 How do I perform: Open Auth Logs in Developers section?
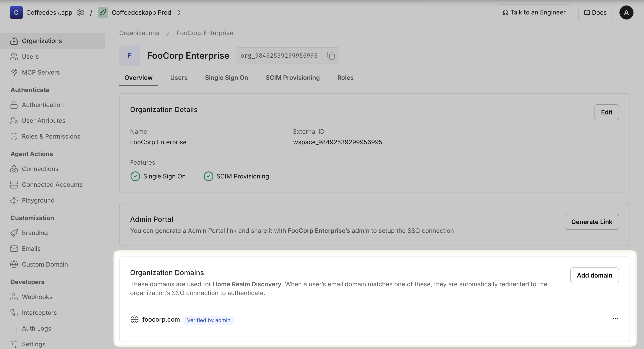click(36, 328)
